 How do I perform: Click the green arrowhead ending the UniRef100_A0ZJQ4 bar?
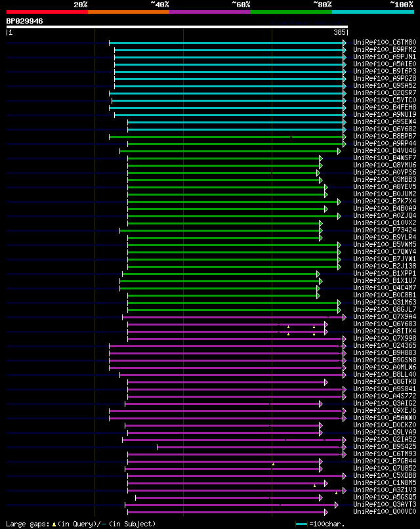(x=339, y=216)
